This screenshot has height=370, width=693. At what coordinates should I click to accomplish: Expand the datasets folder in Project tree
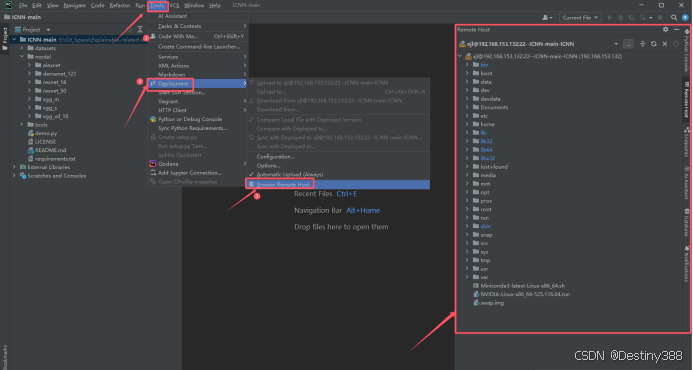tap(22, 48)
